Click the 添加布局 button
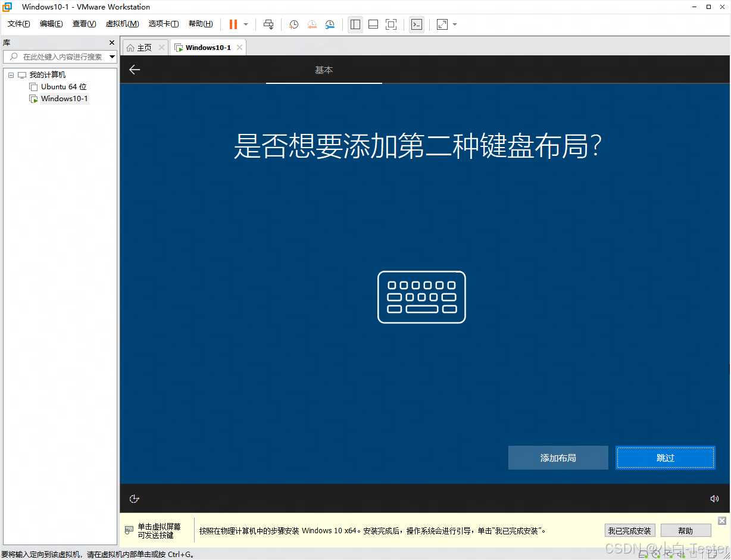Image resolution: width=731 pixels, height=560 pixels. pos(558,458)
